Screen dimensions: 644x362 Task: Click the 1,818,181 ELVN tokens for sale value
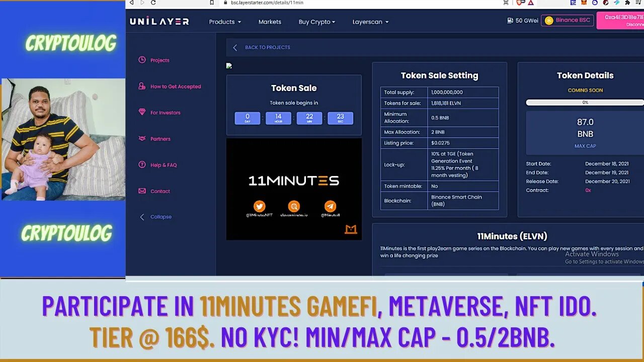point(446,103)
